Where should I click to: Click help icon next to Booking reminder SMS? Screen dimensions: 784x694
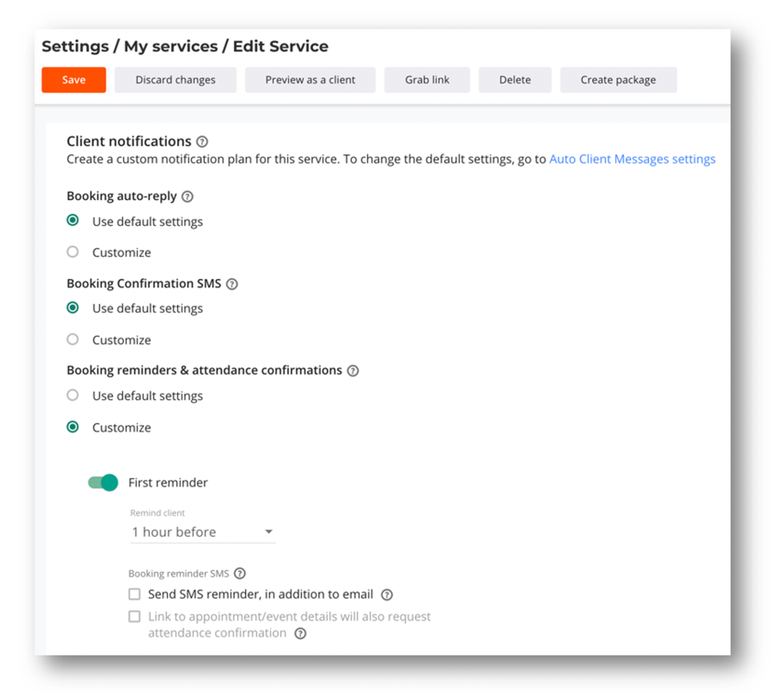click(240, 574)
